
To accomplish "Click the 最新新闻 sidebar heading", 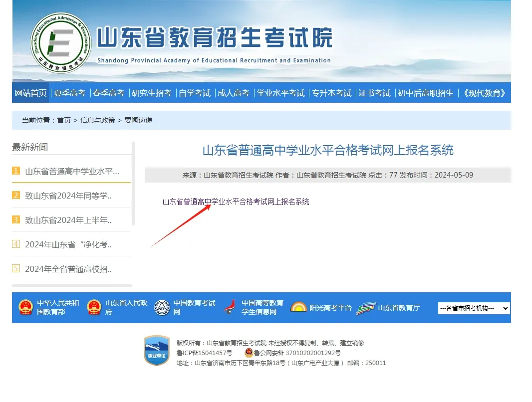I will [x=30, y=147].
